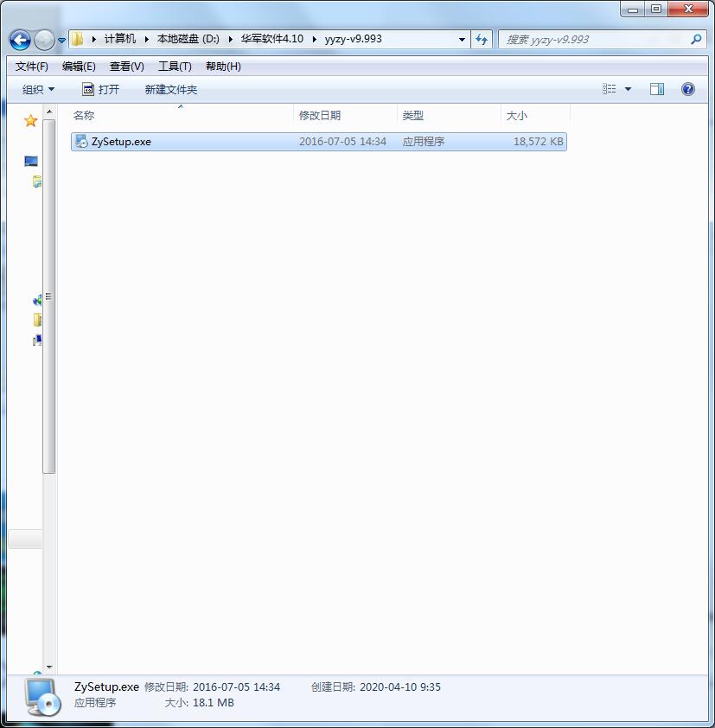The height and width of the screenshot is (728, 715).
Task: Select the Favorites star icon in sidebar
Action: click(30, 121)
